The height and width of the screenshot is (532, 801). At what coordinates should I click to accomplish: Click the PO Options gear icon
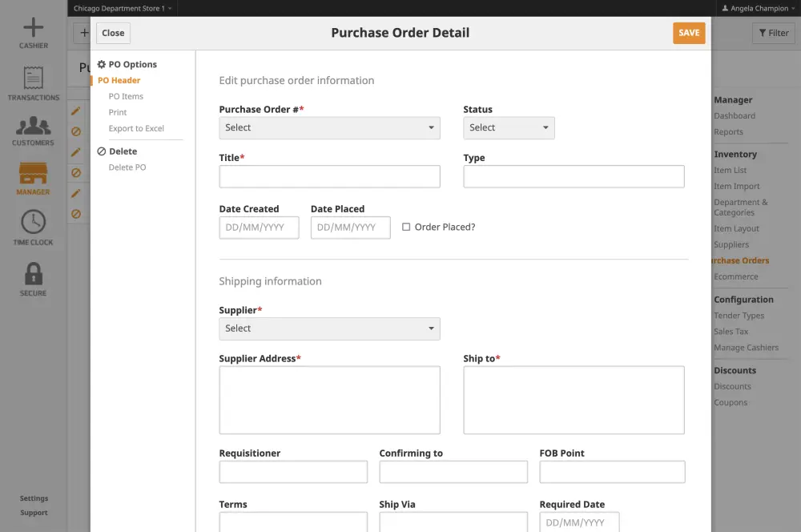(102, 64)
